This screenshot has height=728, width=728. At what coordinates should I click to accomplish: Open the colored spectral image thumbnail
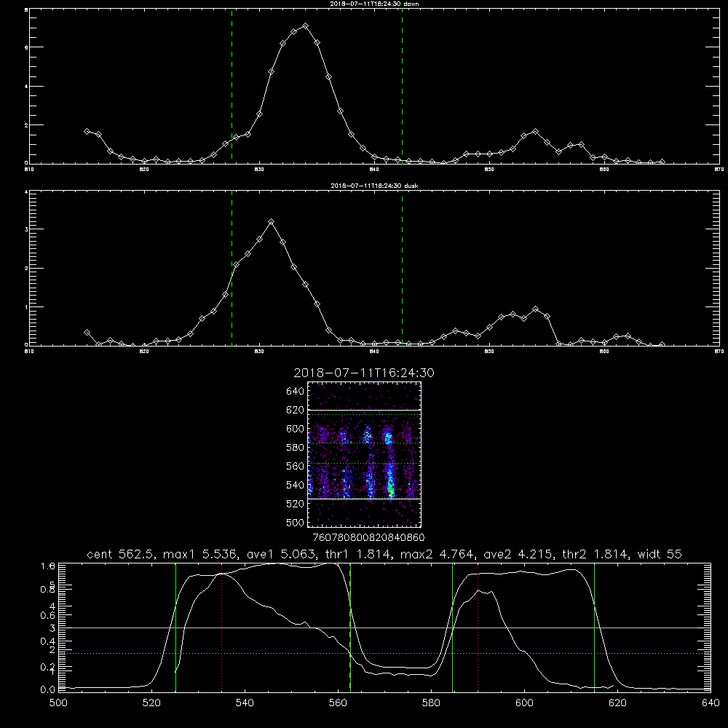point(365,454)
